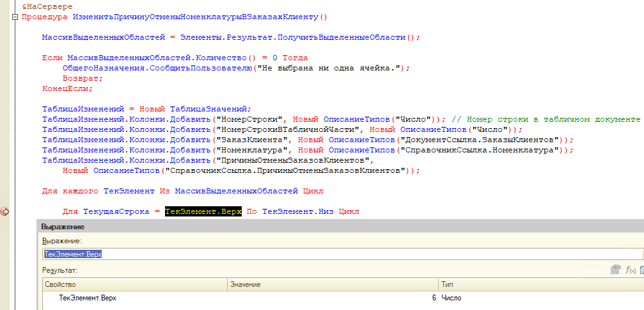Screen dimensions: 644x310
Task: Click the Выражение dialog title bar
Action: [320, 227]
